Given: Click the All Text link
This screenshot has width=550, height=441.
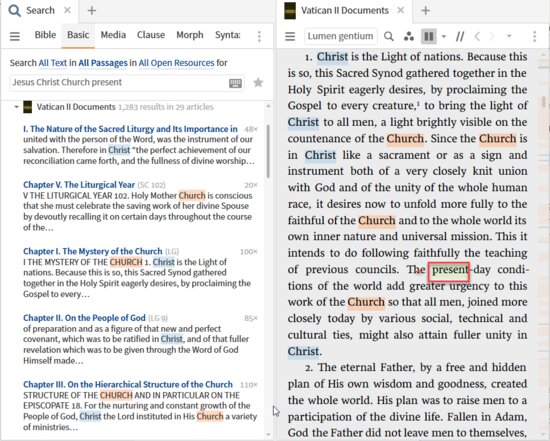Looking at the screenshot, I should point(53,63).
